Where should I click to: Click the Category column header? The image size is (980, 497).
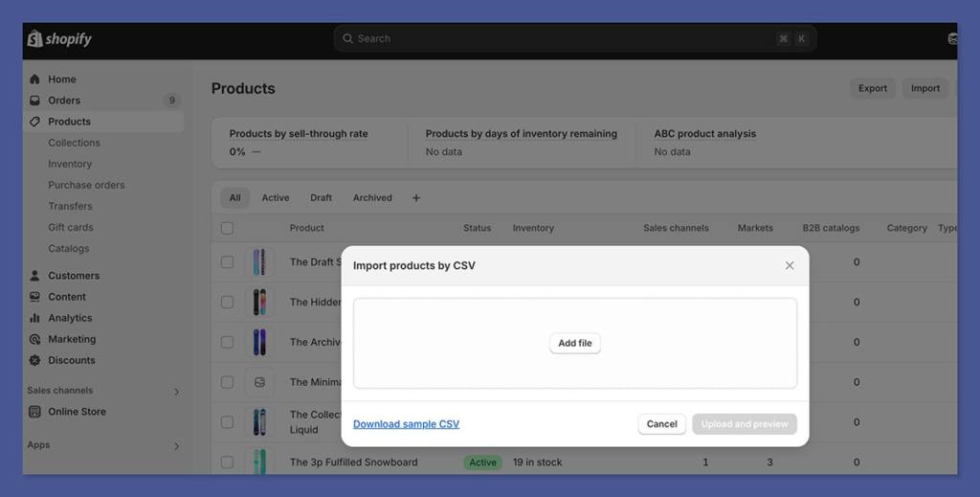click(907, 228)
